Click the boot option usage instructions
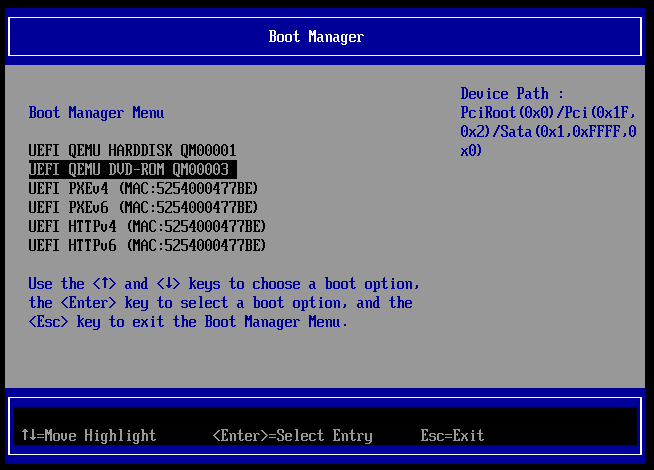The height and width of the screenshot is (470, 654). click(x=224, y=303)
